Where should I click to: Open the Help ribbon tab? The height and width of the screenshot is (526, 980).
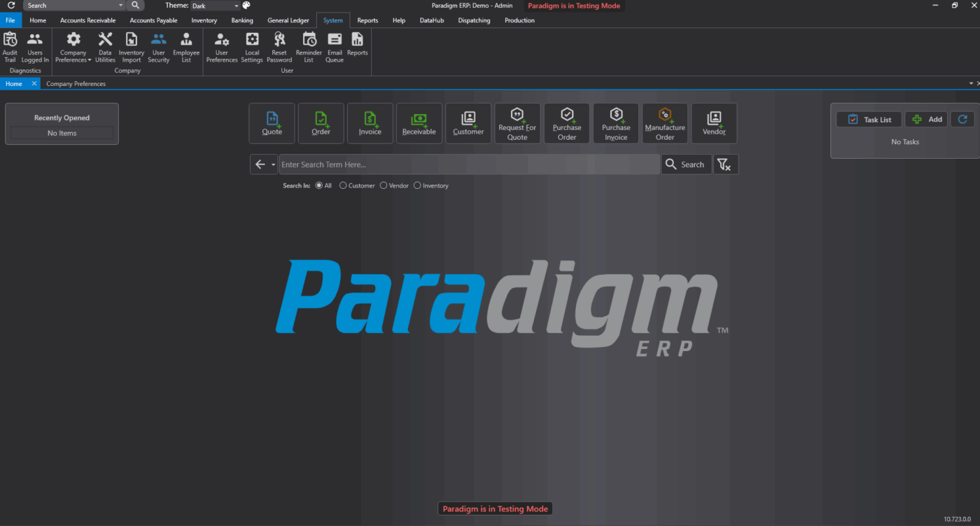(x=399, y=20)
